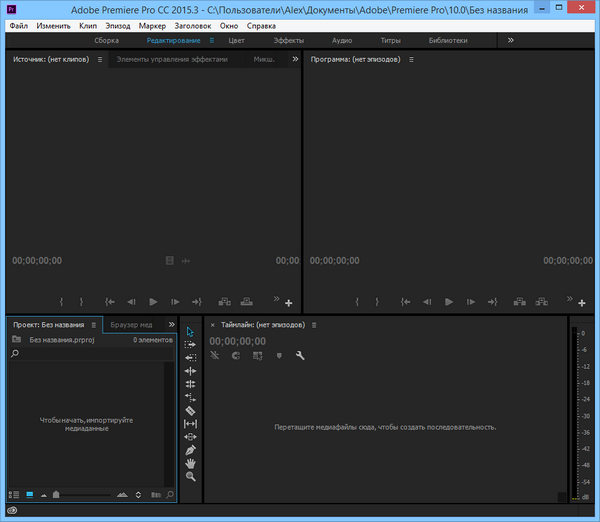
Task: Switch to the Браузер мед tab
Action: point(131,325)
